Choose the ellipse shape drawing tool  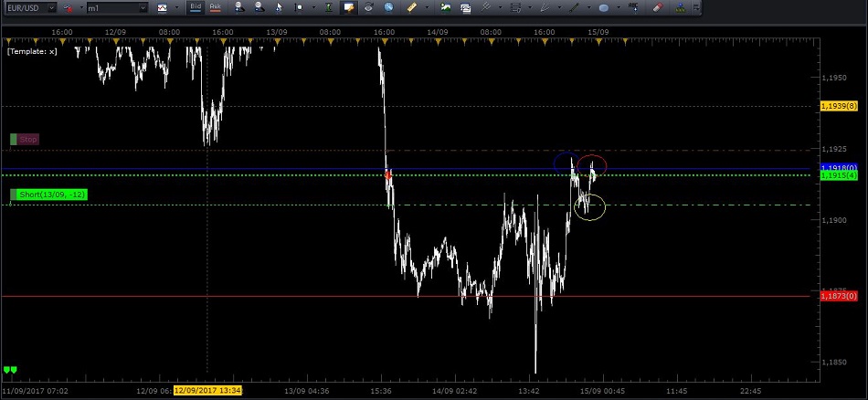[603, 7]
